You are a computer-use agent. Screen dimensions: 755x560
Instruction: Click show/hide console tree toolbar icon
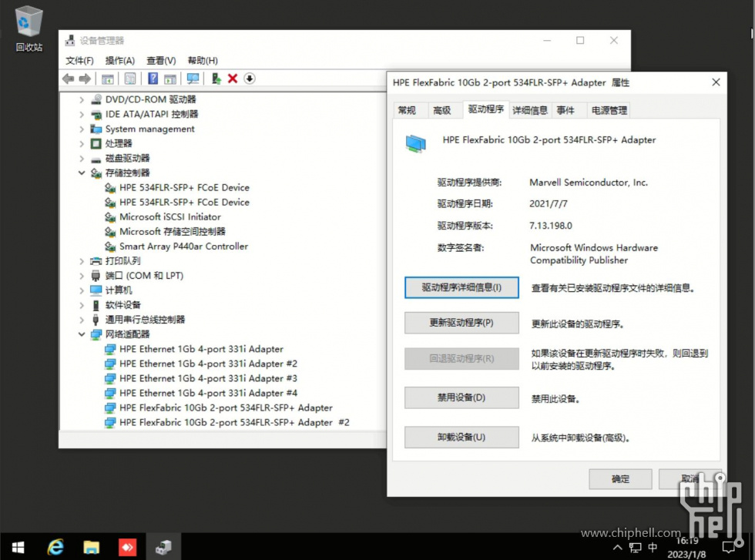coord(107,79)
